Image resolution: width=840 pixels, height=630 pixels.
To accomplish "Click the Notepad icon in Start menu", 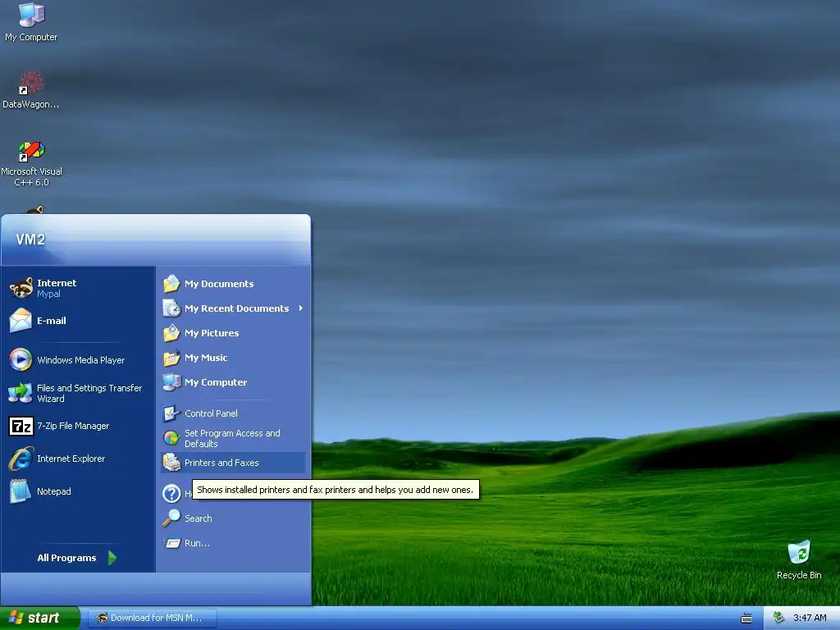I will coord(21,491).
